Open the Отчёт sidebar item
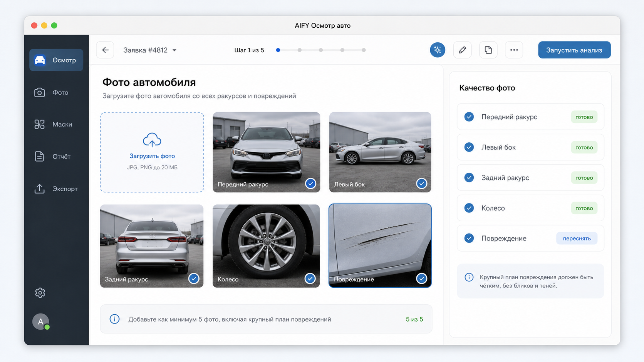The height and width of the screenshot is (362, 644). click(56, 157)
